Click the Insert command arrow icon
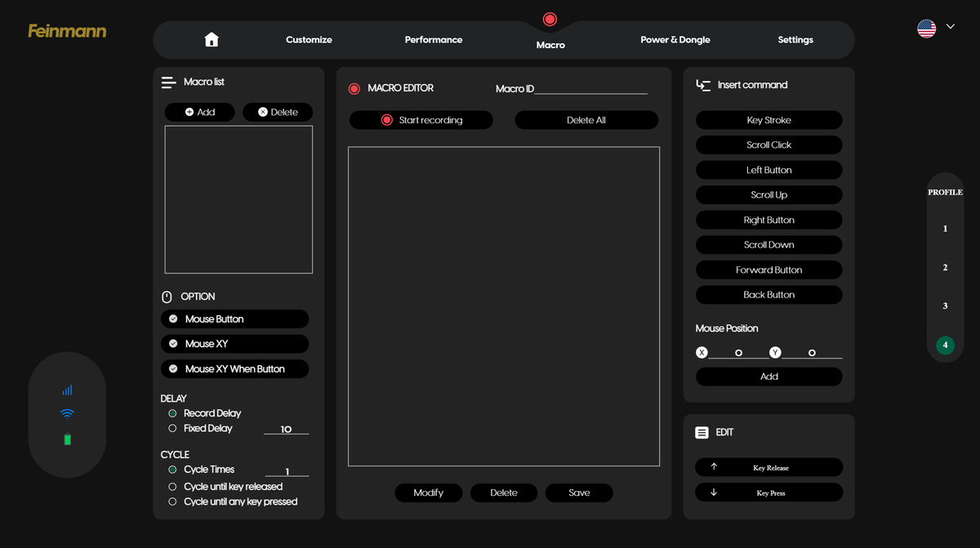This screenshot has width=980, height=548. [x=703, y=85]
